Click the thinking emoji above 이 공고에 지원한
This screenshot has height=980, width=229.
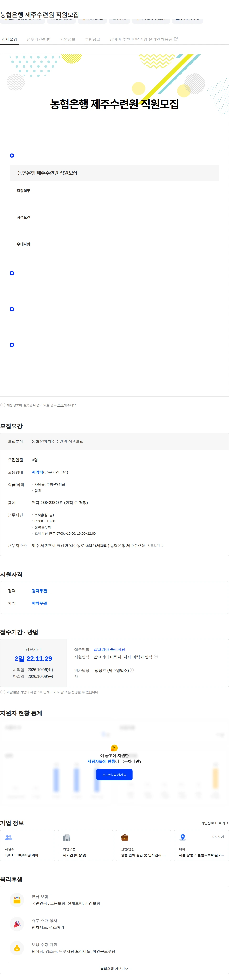pyautogui.click(x=114, y=748)
